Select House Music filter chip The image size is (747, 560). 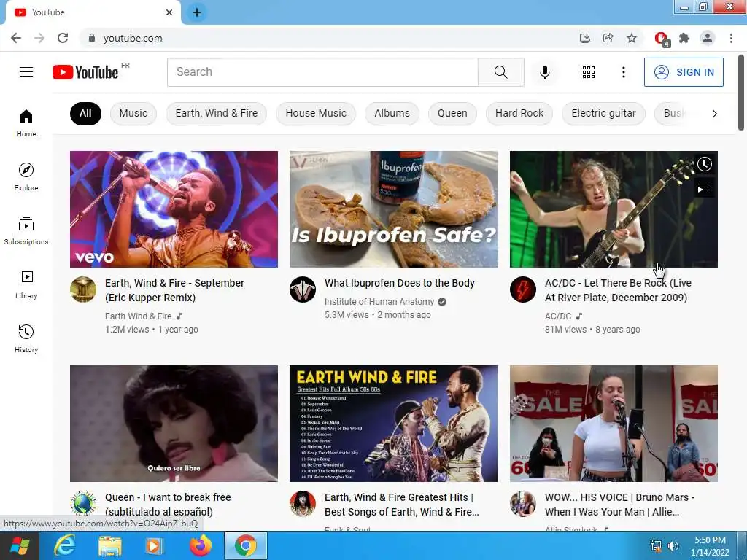[x=316, y=113]
